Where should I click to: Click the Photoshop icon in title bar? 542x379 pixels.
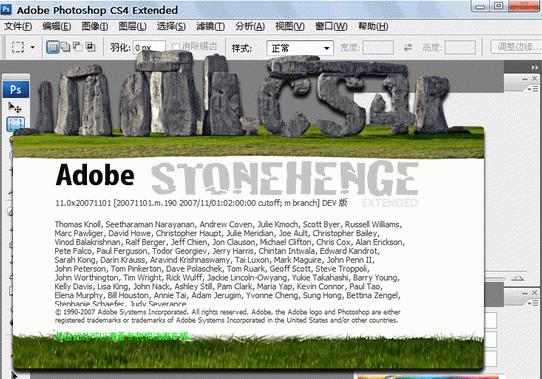coord(6,9)
